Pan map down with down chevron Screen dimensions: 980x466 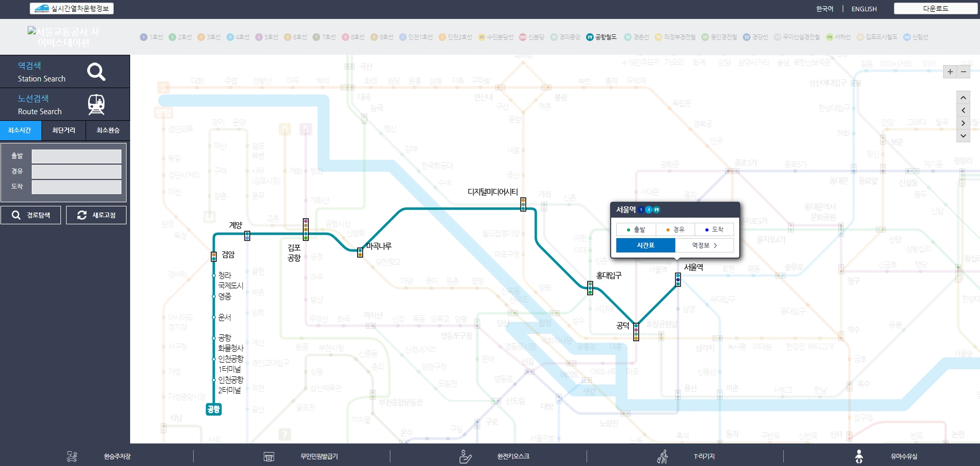(x=963, y=136)
